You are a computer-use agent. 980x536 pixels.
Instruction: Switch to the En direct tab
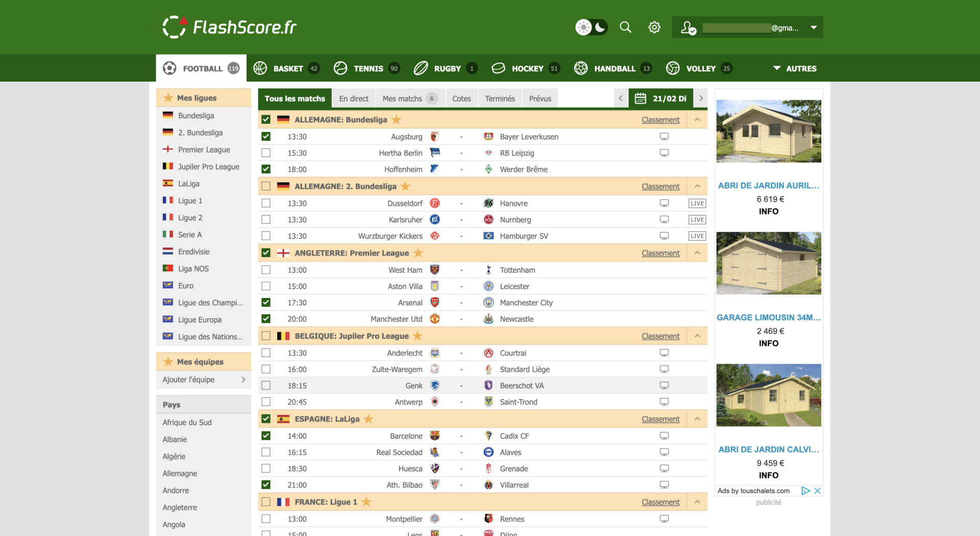click(354, 98)
